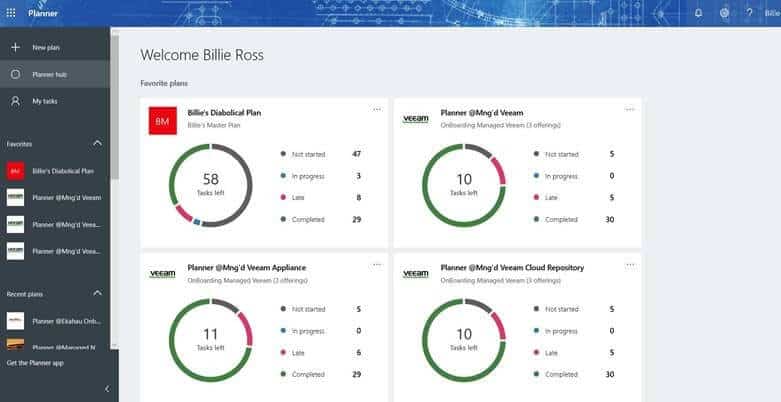Open Billie's Diabolical Plan card title

click(224, 113)
